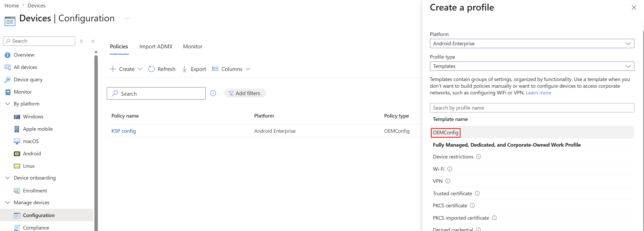Switch to the Policies tab
The width and height of the screenshot is (644, 231).
pyautogui.click(x=119, y=47)
